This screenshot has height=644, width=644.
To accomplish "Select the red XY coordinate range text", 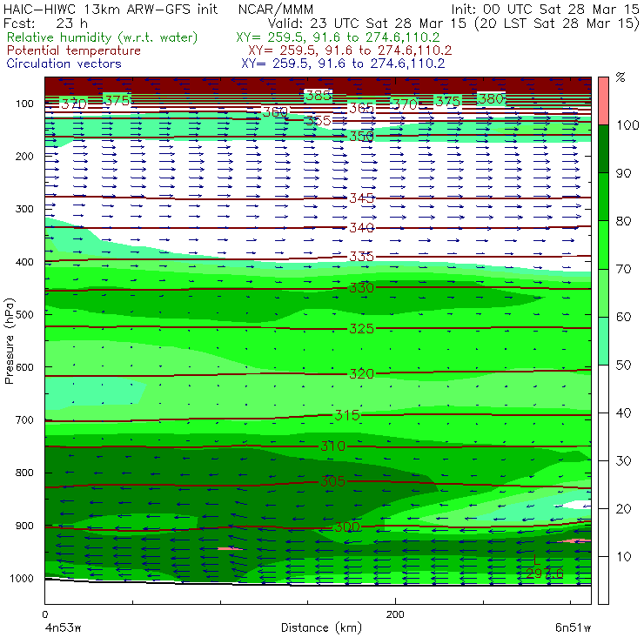I will pos(350,50).
